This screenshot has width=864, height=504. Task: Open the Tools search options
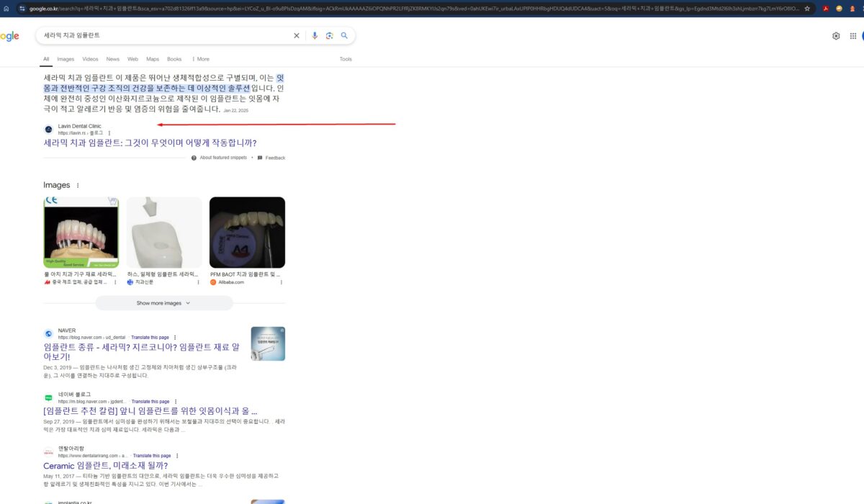(x=346, y=59)
